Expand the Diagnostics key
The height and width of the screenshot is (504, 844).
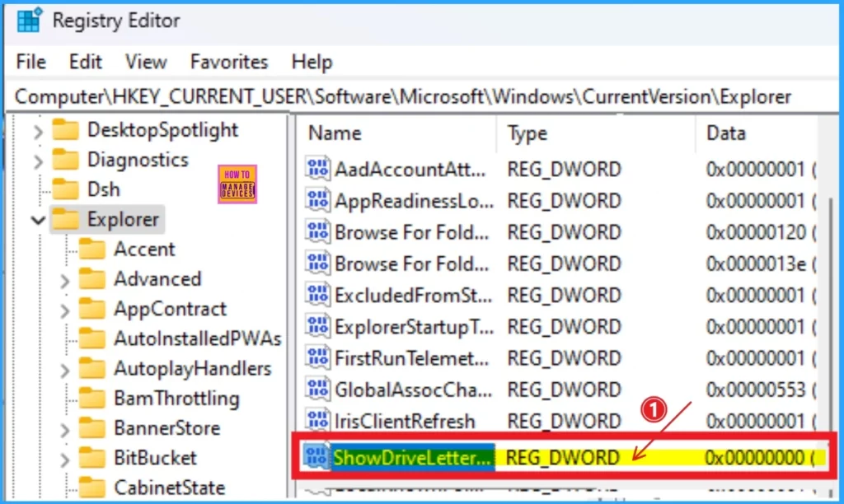point(38,161)
